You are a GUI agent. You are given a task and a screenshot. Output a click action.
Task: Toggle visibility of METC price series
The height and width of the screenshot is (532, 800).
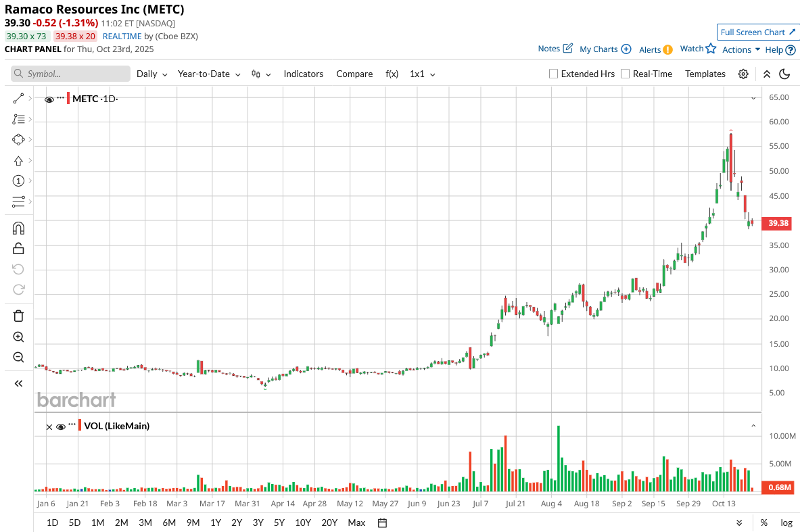(49, 99)
